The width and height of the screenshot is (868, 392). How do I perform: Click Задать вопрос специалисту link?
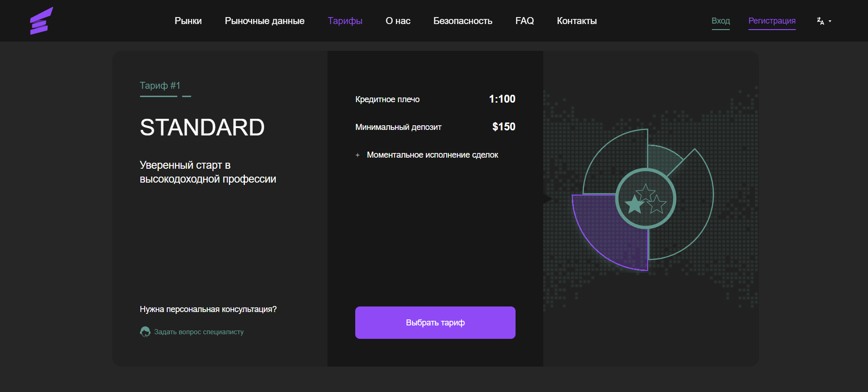tap(199, 332)
